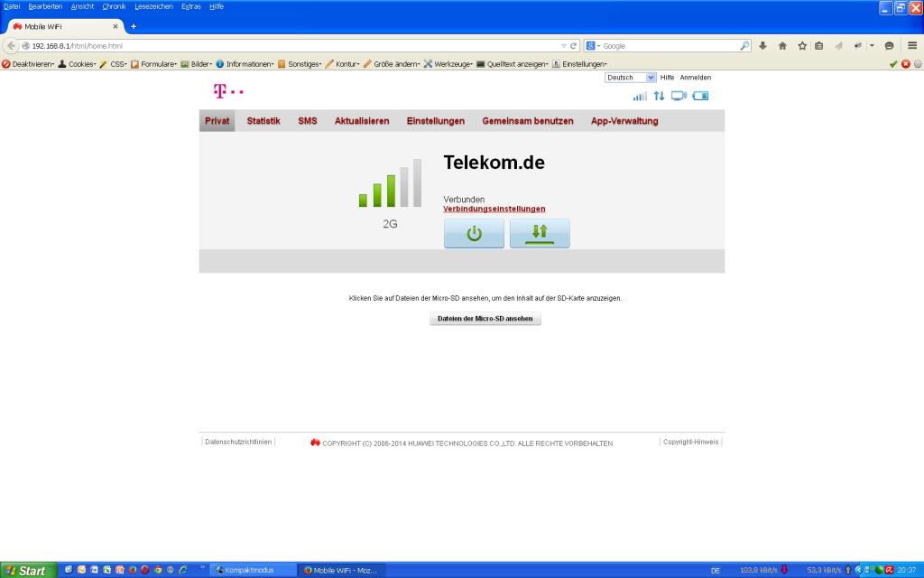Open the Bearbeiten menu
Screen dimensions: 924x578
pyautogui.click(x=45, y=6)
